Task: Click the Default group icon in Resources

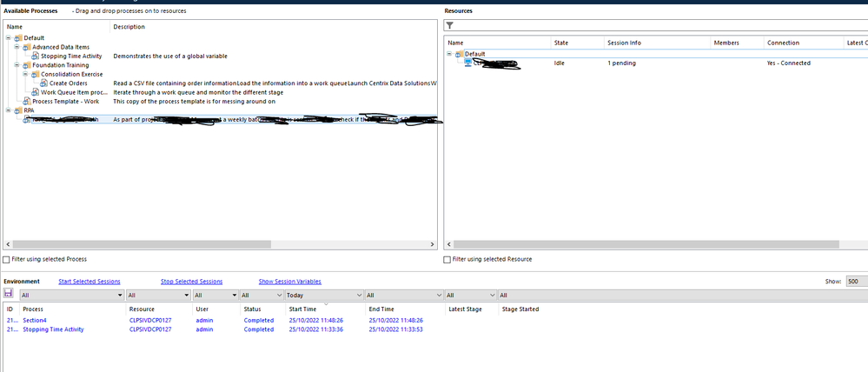Action: (x=459, y=54)
